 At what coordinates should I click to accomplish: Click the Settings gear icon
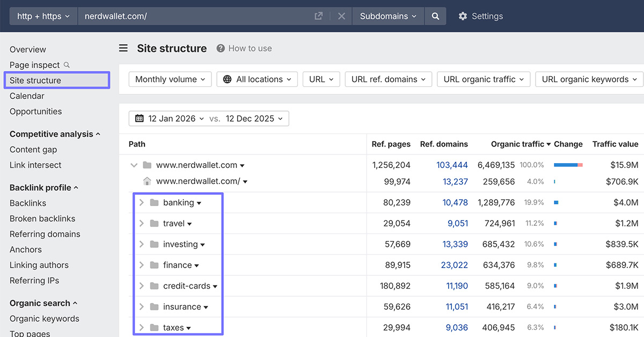click(x=463, y=16)
